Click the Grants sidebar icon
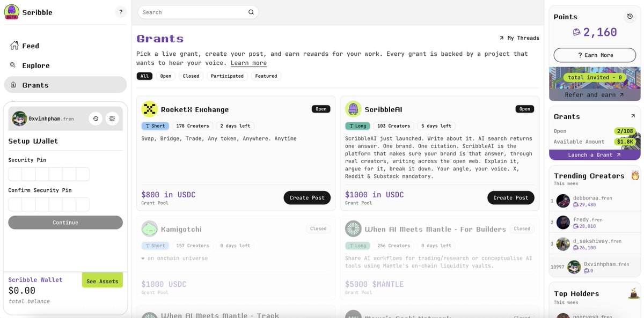This screenshot has height=318, width=644. [x=13, y=85]
